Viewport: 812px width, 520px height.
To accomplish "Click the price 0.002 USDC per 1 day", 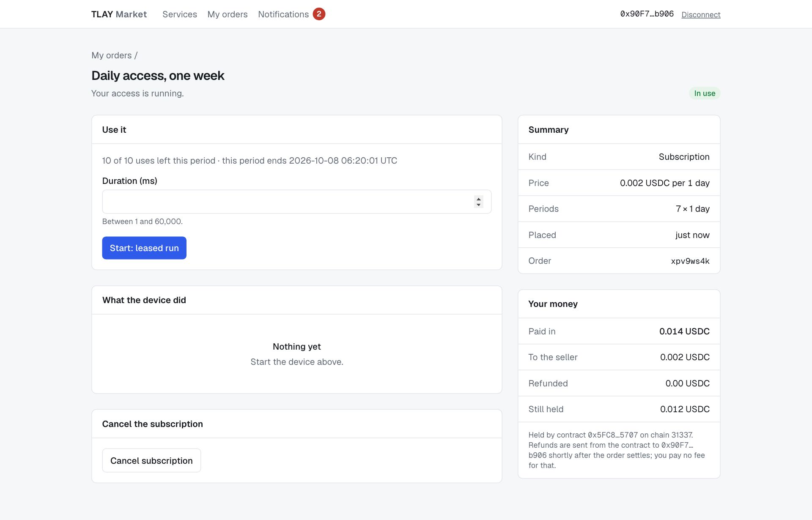I will pyautogui.click(x=665, y=183).
